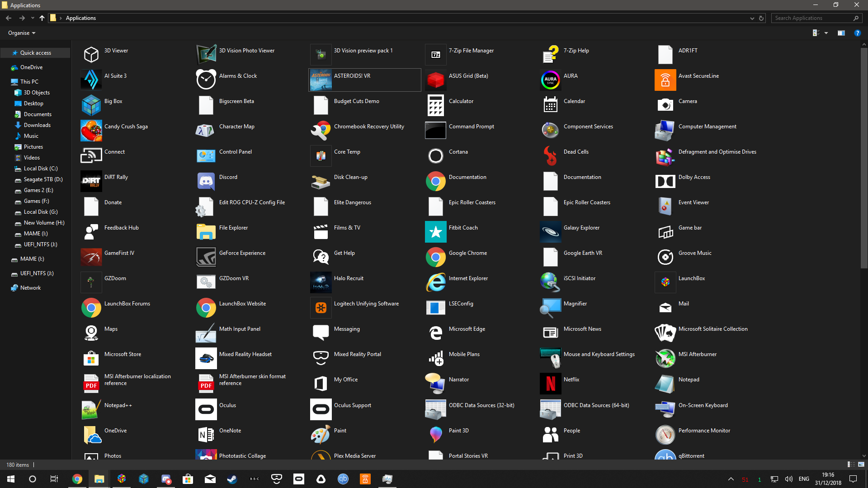Image resolution: width=868 pixels, height=488 pixels.
Task: Click the Applications breadcrumb in address bar
Action: point(81,18)
